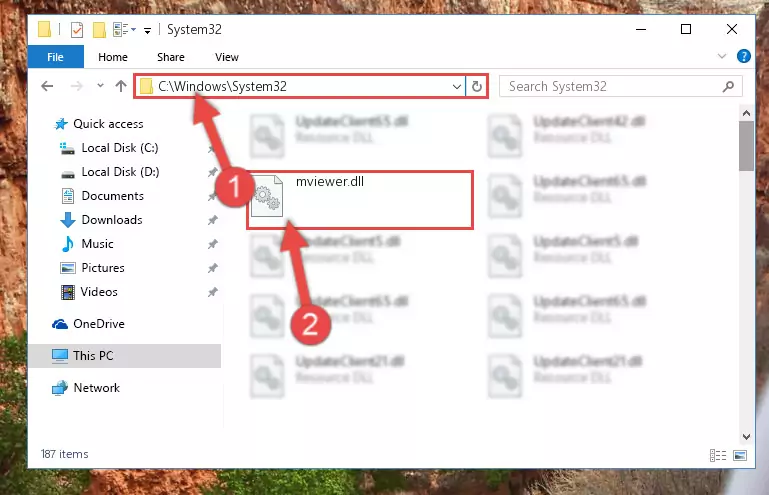
Task: Switch to the View ribbon tab
Action: pos(227,57)
